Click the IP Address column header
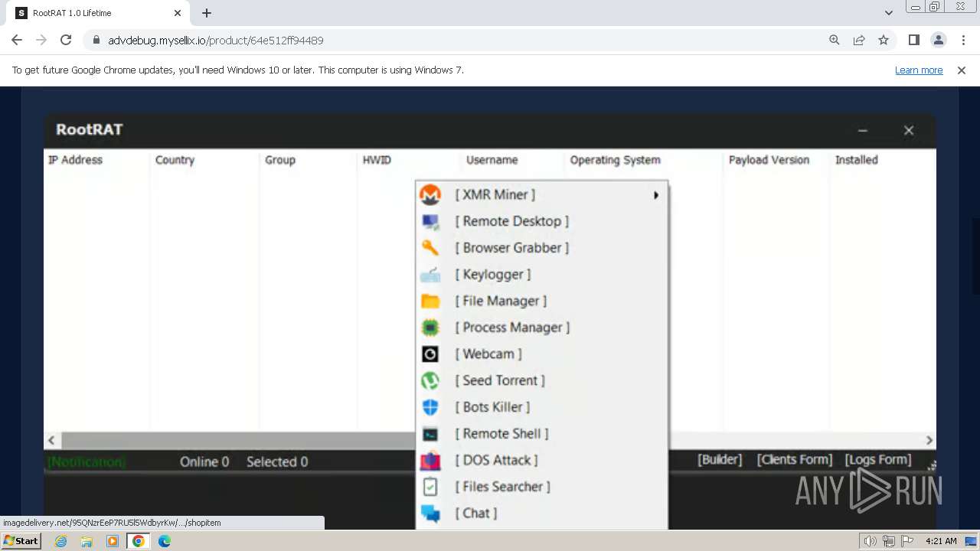980x551 pixels. [75, 160]
